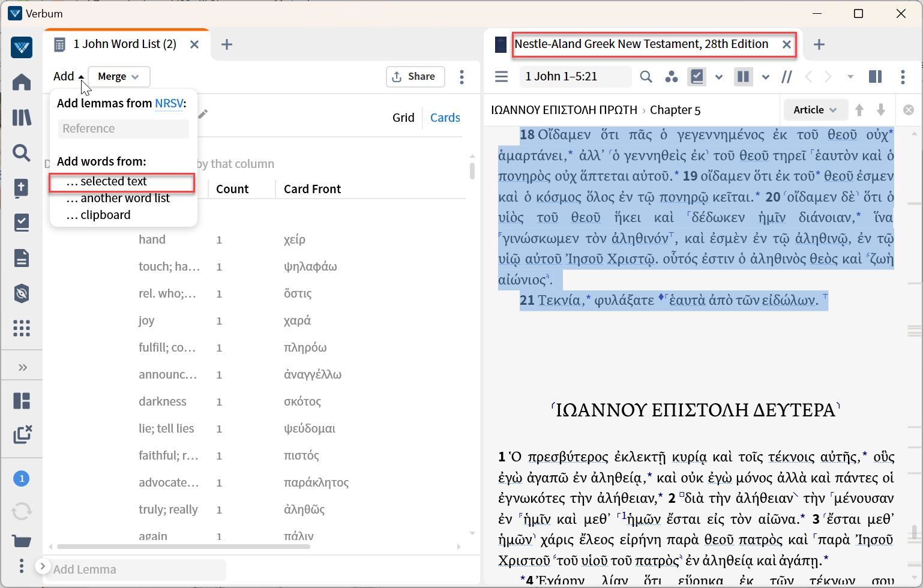Navigate back with left arrow
The width and height of the screenshot is (923, 588).
808,76
